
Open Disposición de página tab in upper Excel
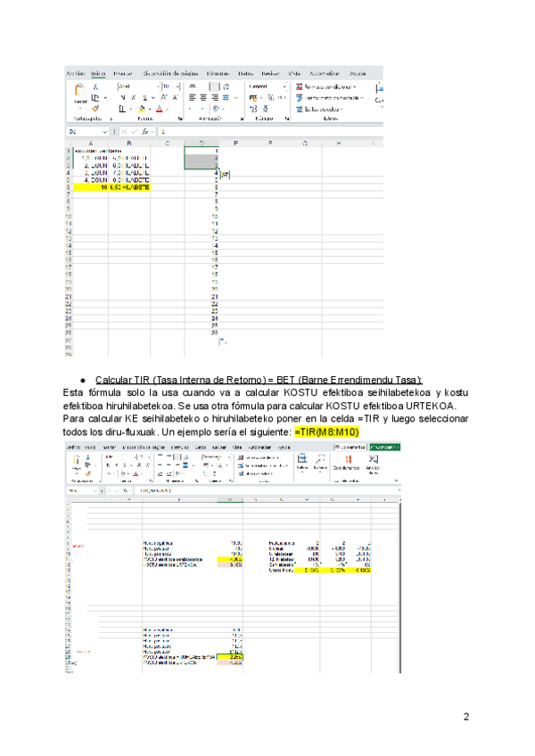click(x=169, y=73)
